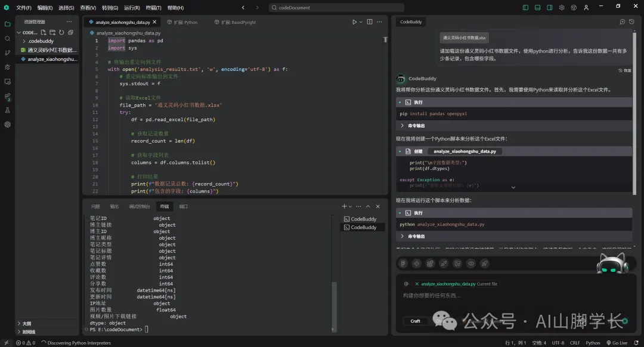Open editor more actions ellipsis

[x=379, y=22]
